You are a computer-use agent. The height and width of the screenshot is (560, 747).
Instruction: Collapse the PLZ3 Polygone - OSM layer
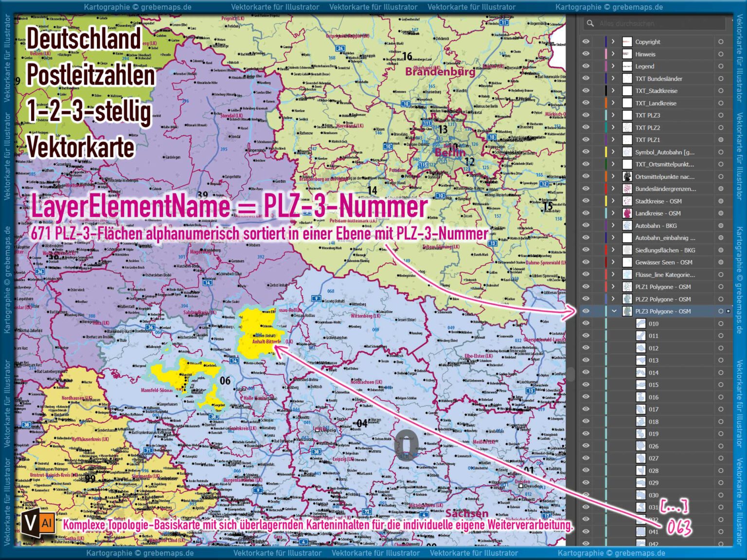coord(614,311)
